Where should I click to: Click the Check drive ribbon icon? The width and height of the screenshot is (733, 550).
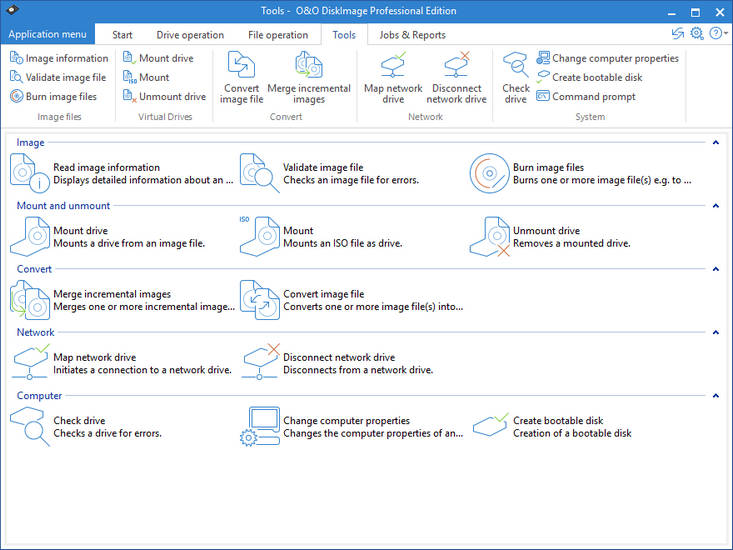coord(516,66)
